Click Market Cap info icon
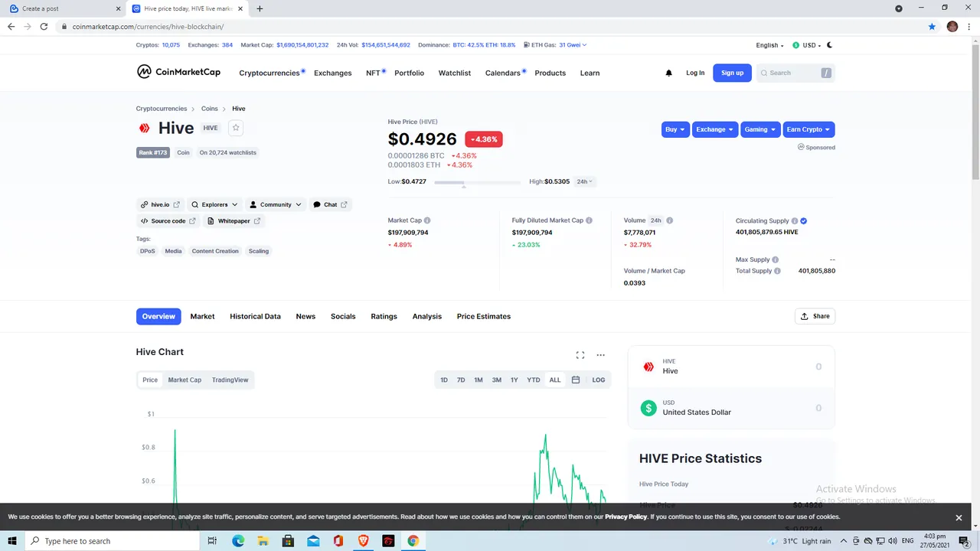Screen dimensions: 980x551 pyautogui.click(x=427, y=220)
